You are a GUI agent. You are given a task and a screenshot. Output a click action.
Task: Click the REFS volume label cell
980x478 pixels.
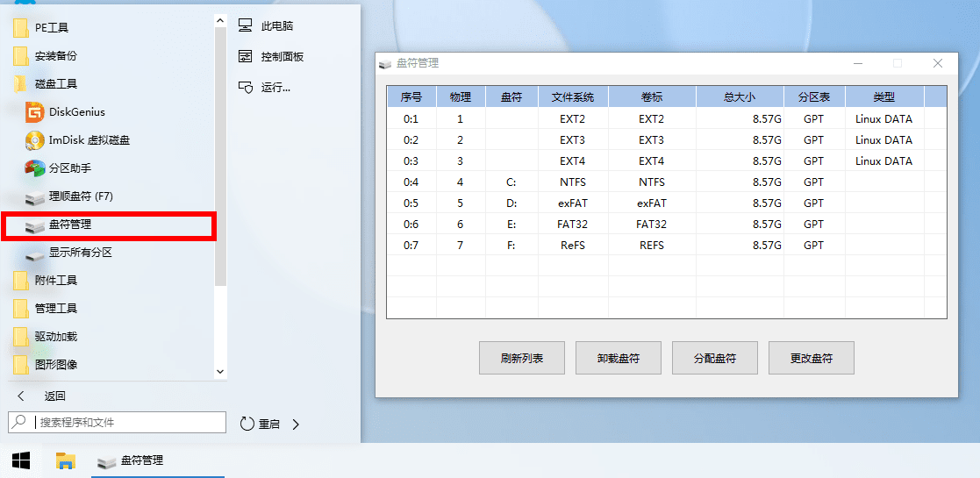pos(652,246)
